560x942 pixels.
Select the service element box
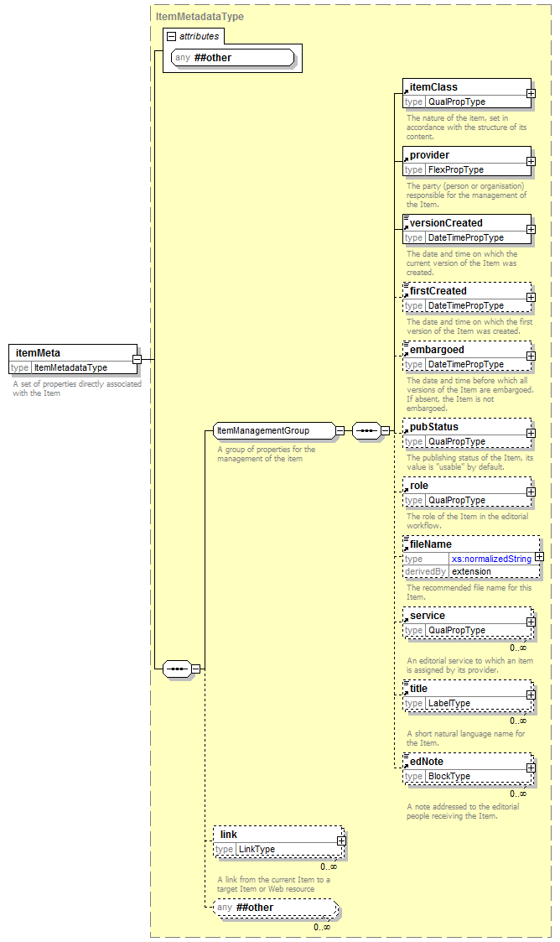[x=466, y=622]
